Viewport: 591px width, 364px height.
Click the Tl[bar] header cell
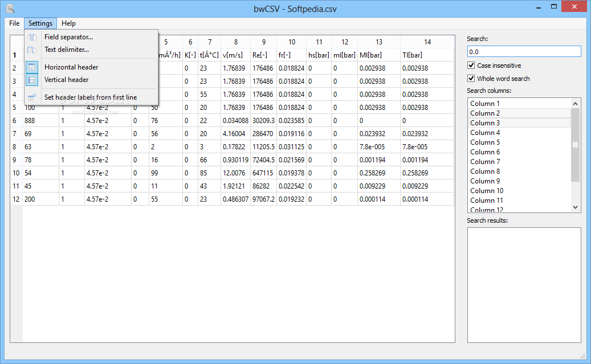(427, 55)
